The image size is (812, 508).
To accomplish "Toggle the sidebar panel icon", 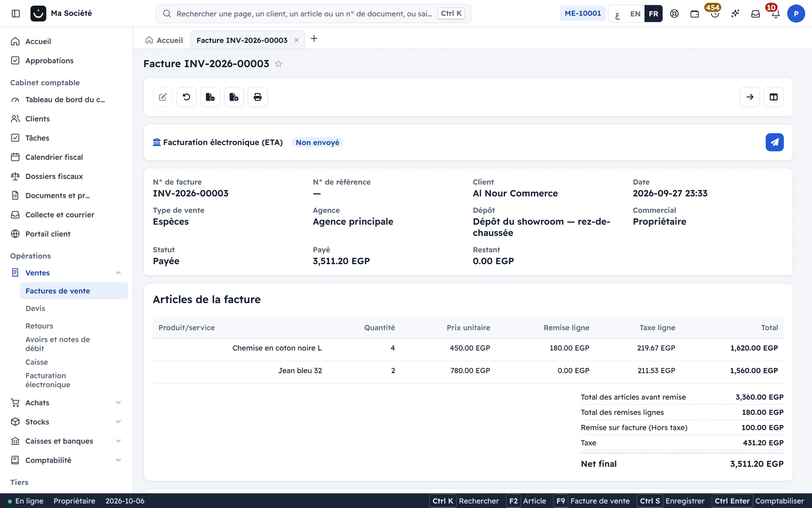I will pos(16,14).
